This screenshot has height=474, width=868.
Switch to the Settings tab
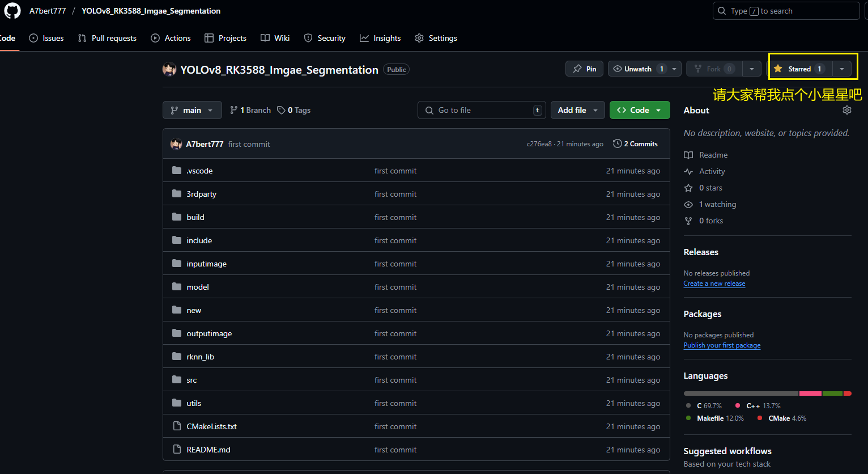coord(436,38)
